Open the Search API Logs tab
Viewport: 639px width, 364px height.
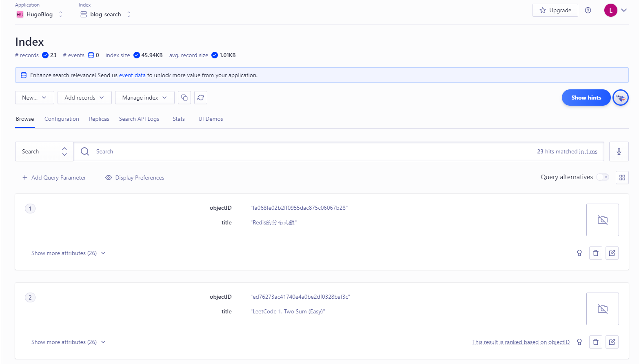[x=139, y=119]
